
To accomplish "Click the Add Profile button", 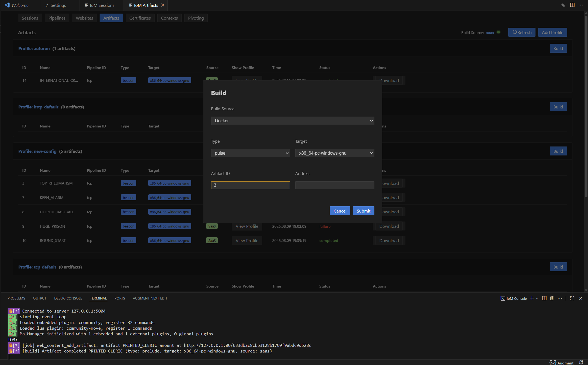I will click(x=552, y=32).
